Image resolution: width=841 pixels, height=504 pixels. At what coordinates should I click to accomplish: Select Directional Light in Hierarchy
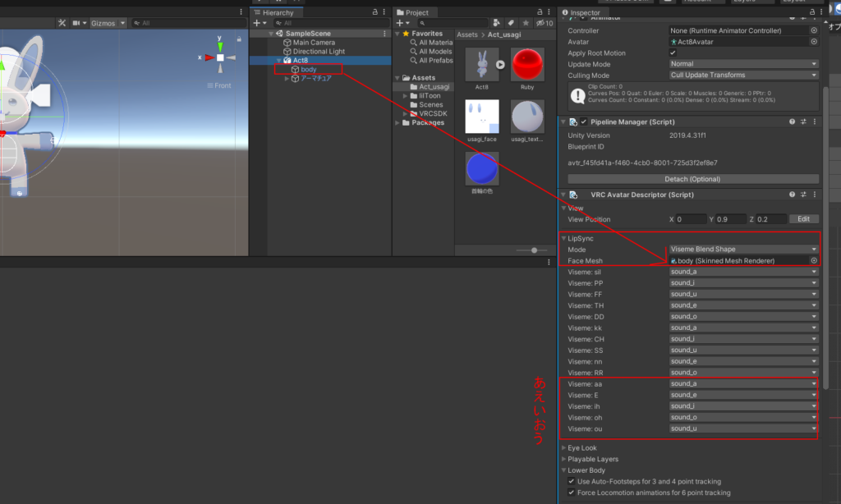pyautogui.click(x=319, y=52)
